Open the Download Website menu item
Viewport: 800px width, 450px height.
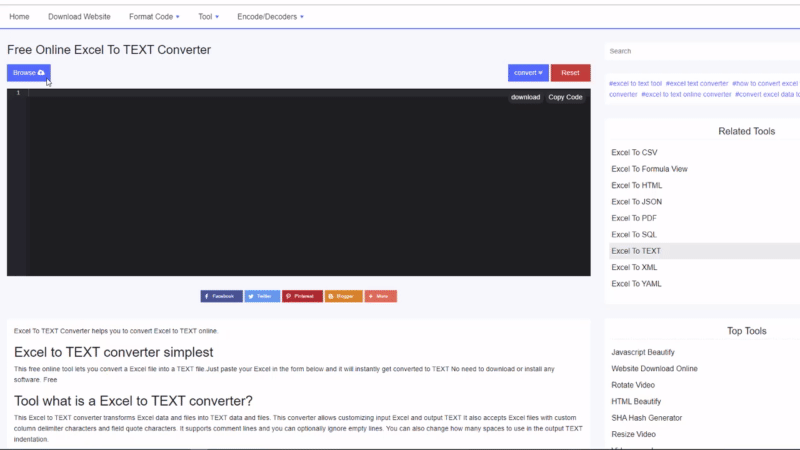79,17
